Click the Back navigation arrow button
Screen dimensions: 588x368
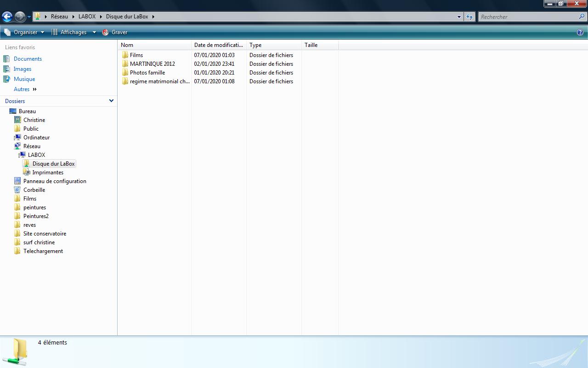point(7,17)
